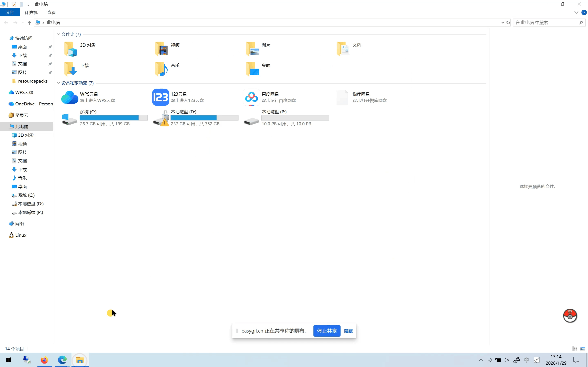Select the 音乐 folder icon

[161, 69]
